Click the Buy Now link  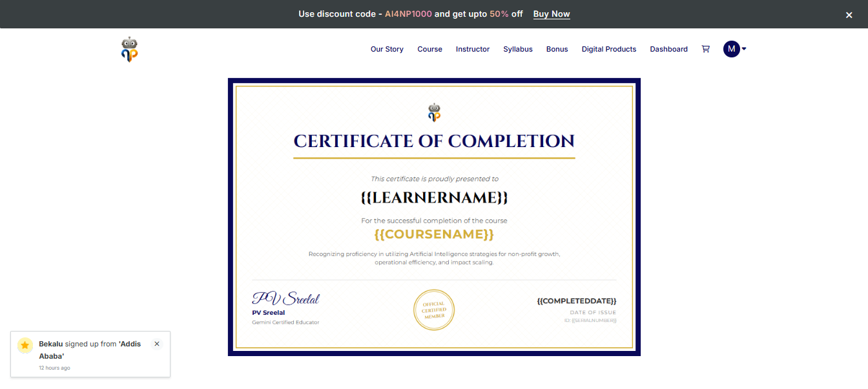click(551, 14)
